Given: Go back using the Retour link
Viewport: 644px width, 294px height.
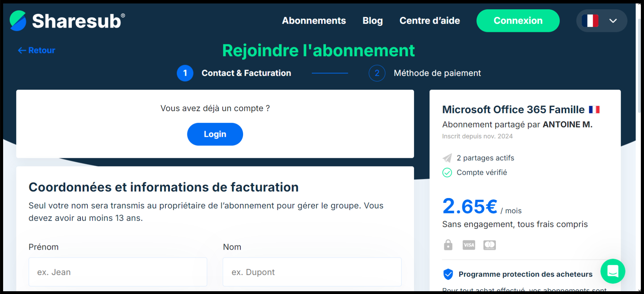Looking at the screenshot, I should 37,51.
